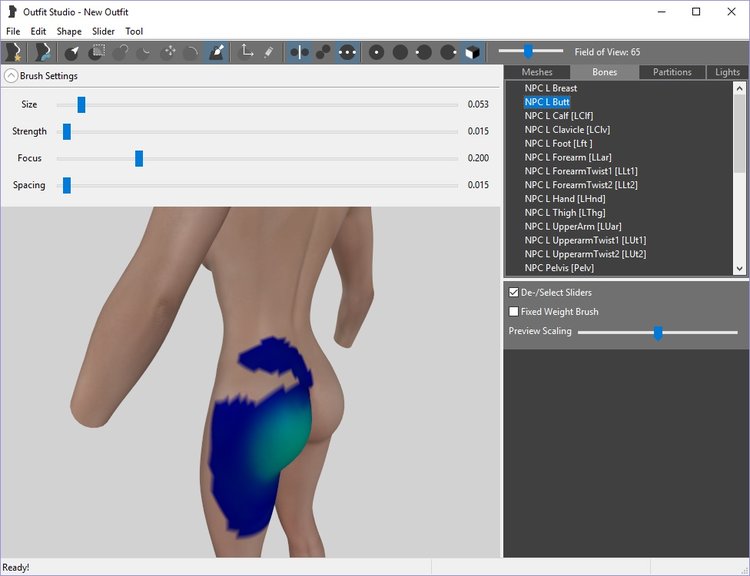Activate the Mask brush tool
This screenshot has width=750, height=576.
coord(97,52)
